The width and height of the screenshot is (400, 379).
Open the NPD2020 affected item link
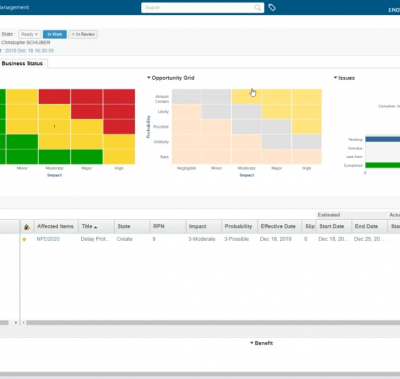(48, 239)
